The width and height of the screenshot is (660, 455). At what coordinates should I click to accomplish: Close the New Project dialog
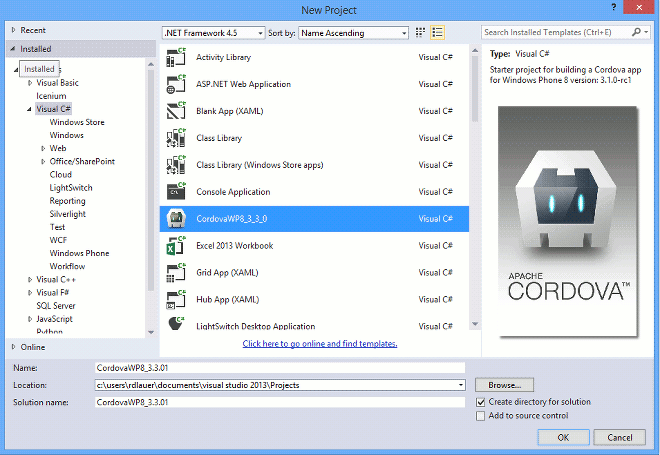(639, 7)
